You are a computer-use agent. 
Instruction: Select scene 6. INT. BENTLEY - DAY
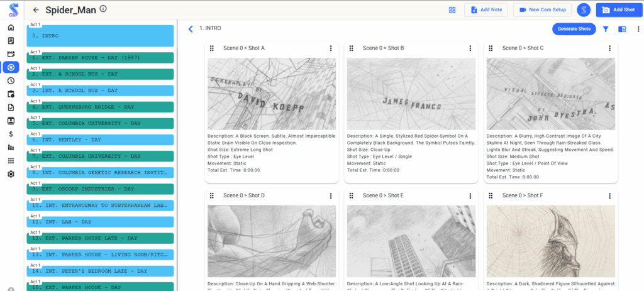click(100, 140)
